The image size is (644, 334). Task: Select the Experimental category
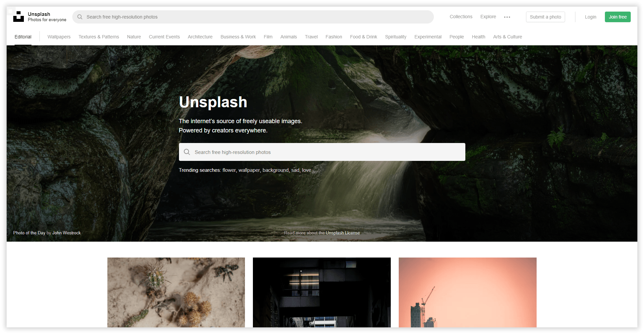point(428,37)
